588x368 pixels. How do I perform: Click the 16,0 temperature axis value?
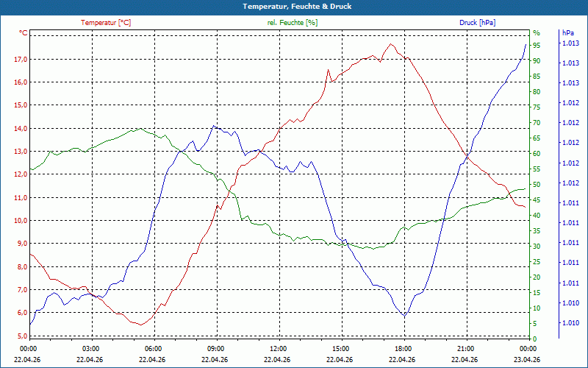(x=21, y=82)
